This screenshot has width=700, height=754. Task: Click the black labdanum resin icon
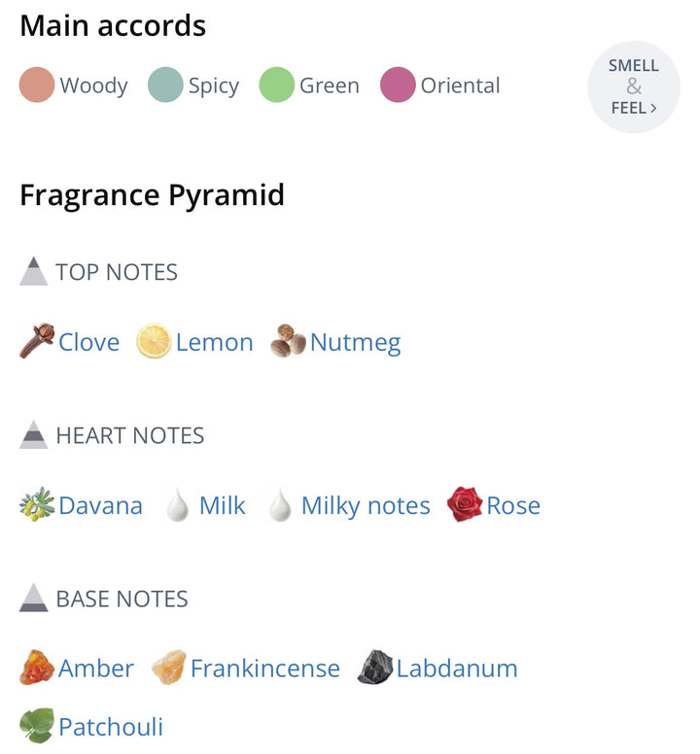375,668
